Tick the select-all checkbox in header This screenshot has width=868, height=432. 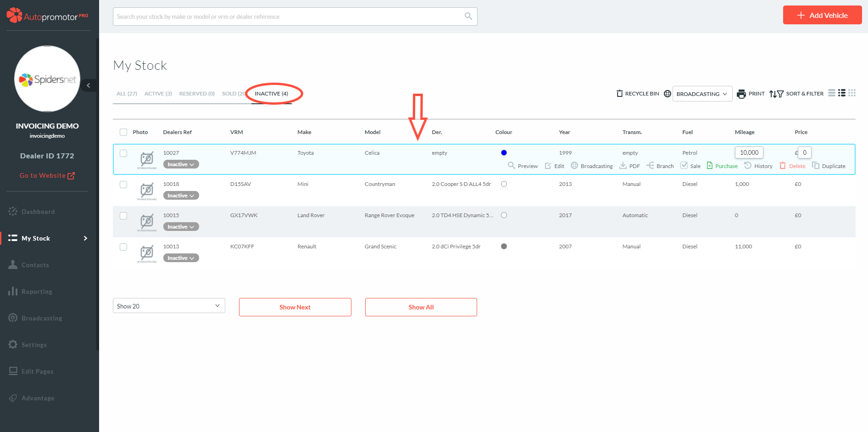coord(123,132)
